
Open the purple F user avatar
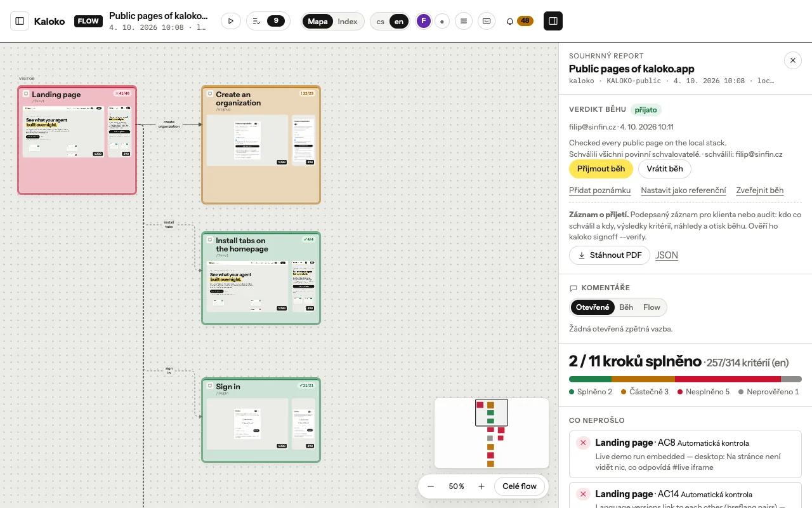coord(424,21)
